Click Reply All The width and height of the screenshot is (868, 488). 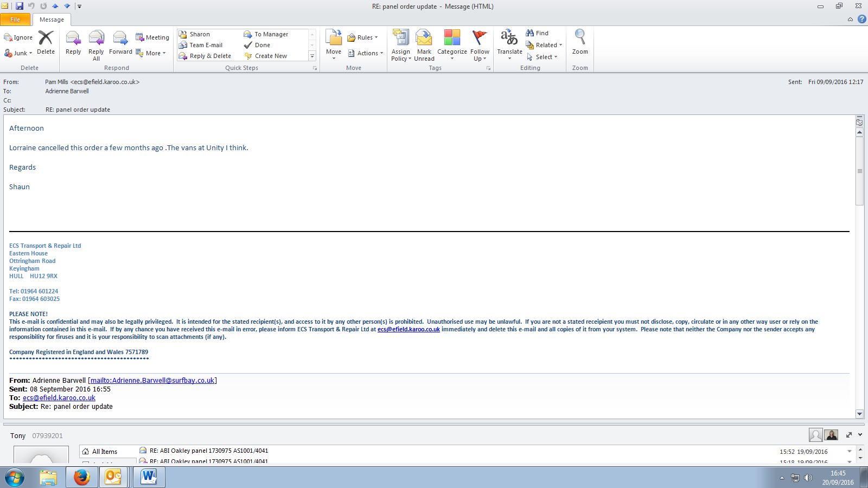point(96,46)
